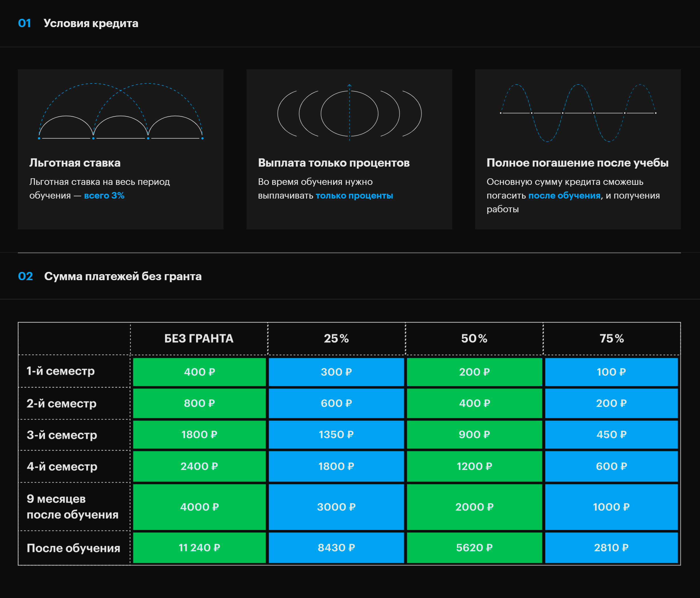Click the 'Выплата только процентов' card title

pyautogui.click(x=334, y=163)
